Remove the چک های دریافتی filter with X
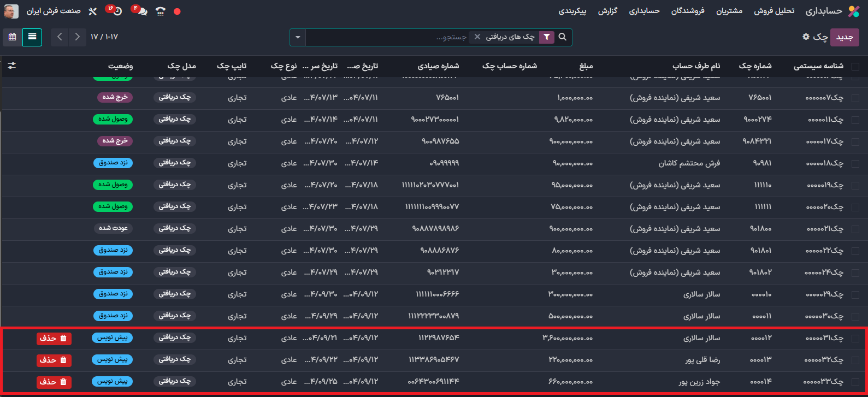 (x=477, y=37)
